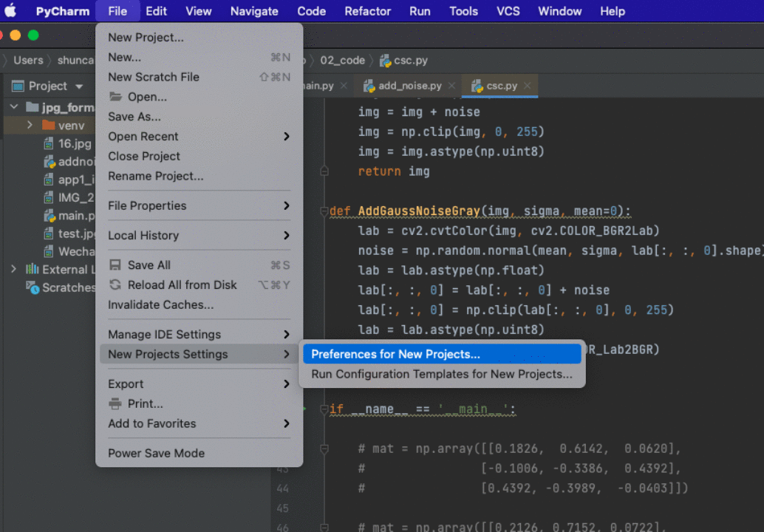Click the Scratches and Consoles icon
Screen dimensions: 764x532
tap(33, 287)
